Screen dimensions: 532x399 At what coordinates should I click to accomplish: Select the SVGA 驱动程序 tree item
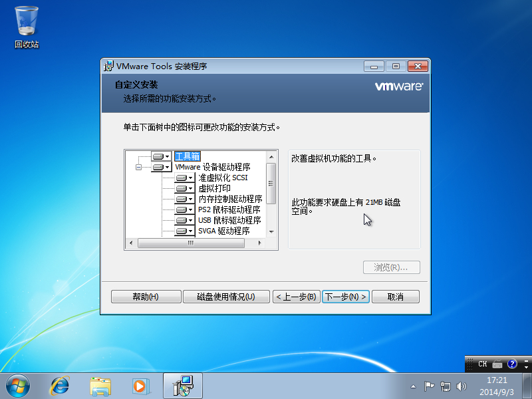tap(224, 231)
